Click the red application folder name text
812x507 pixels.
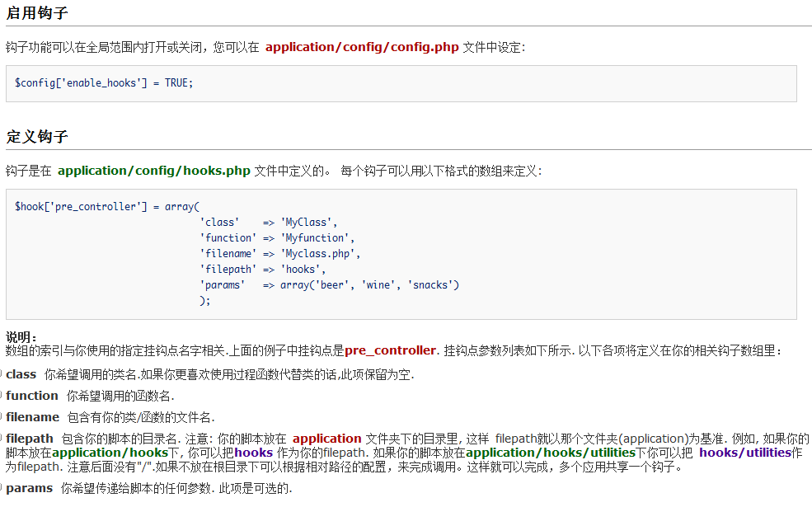point(328,438)
